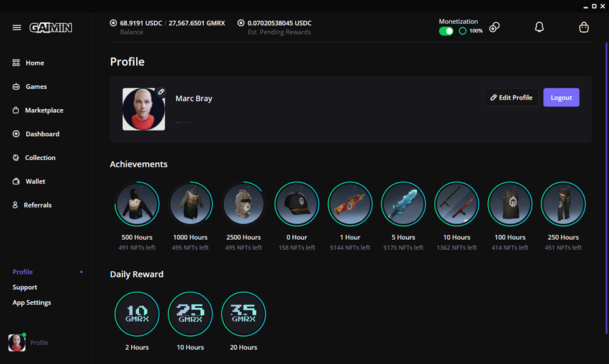Toggle the Monetization switch off
Viewport: 609px width, 364px height.
(x=446, y=31)
